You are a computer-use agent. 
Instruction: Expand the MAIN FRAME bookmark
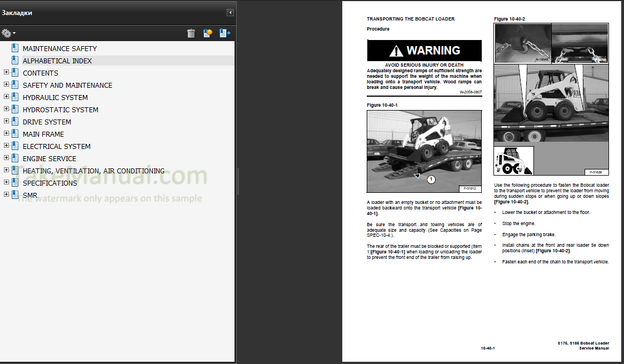click(6, 134)
